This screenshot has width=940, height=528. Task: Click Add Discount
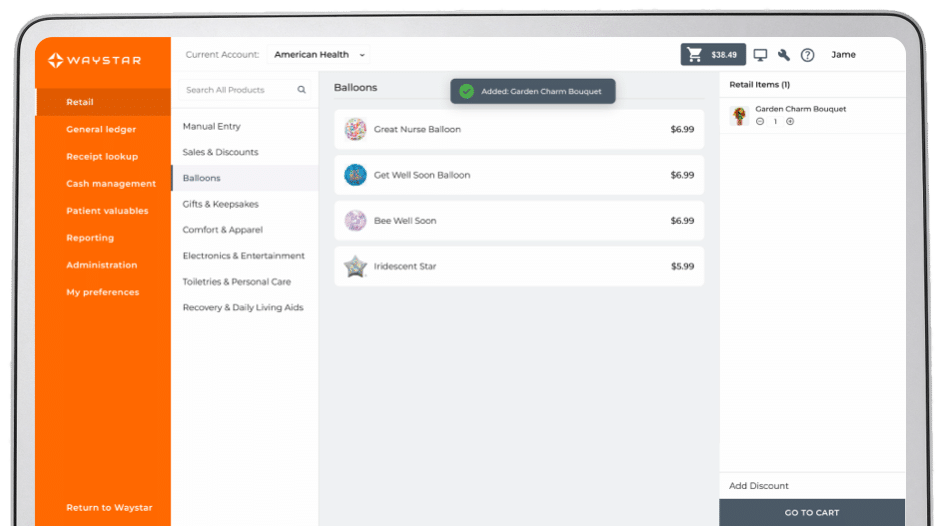tap(758, 486)
